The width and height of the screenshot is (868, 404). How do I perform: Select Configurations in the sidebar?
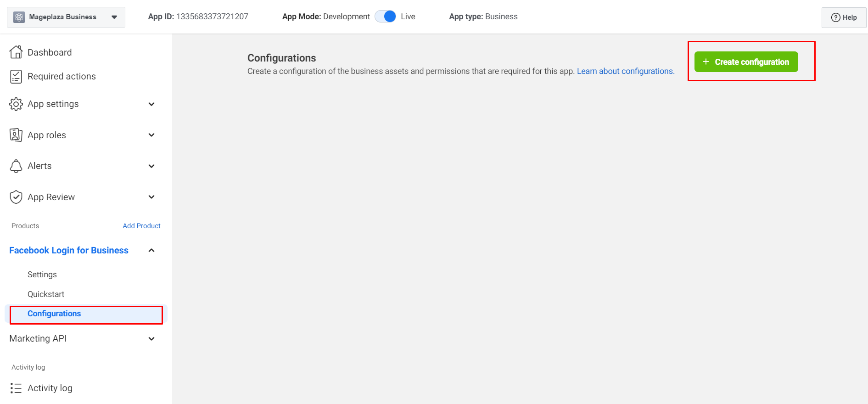point(54,314)
